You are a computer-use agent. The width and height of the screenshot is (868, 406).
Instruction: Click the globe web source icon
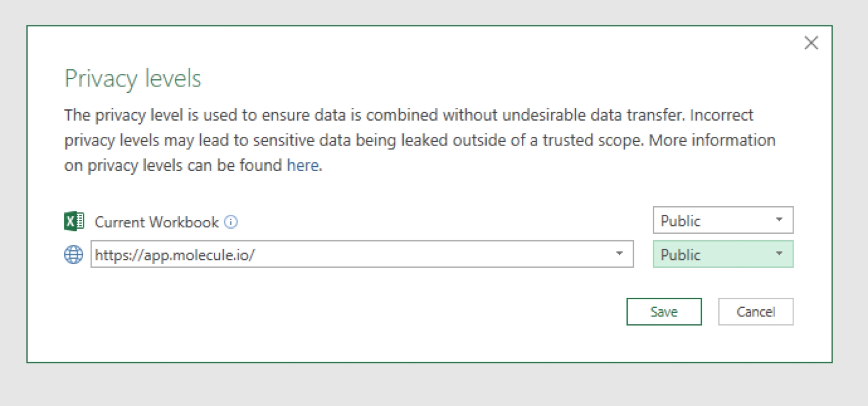(x=73, y=254)
